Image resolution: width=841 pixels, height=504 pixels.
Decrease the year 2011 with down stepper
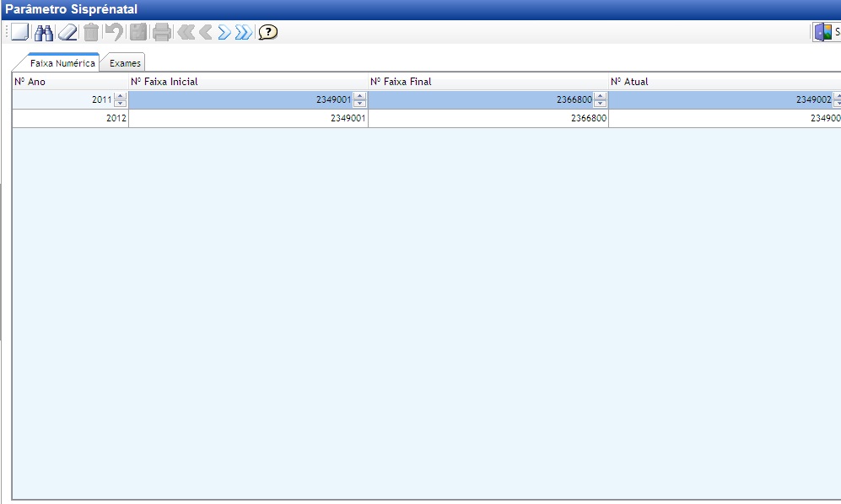pos(120,104)
